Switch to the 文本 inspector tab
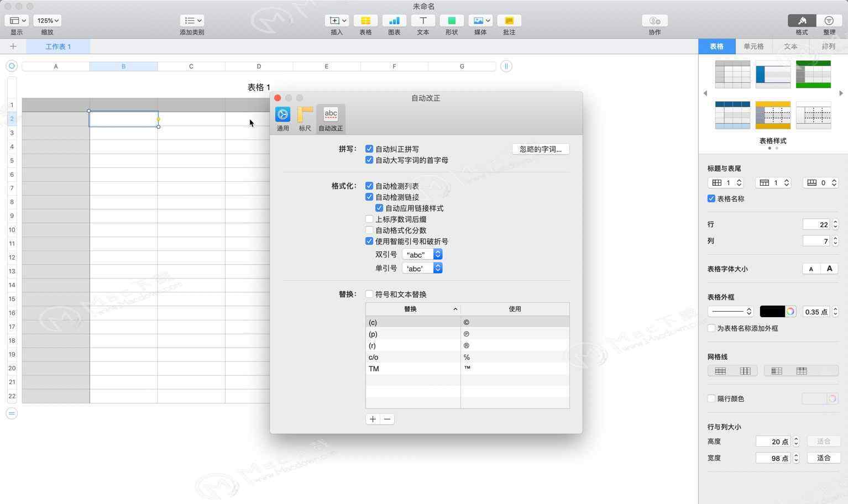The height and width of the screenshot is (504, 848). [x=791, y=46]
